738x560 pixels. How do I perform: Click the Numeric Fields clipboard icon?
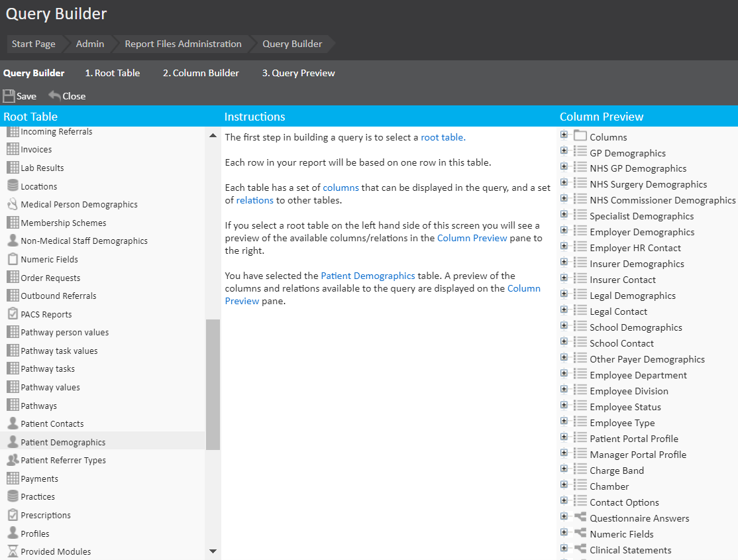(x=13, y=259)
